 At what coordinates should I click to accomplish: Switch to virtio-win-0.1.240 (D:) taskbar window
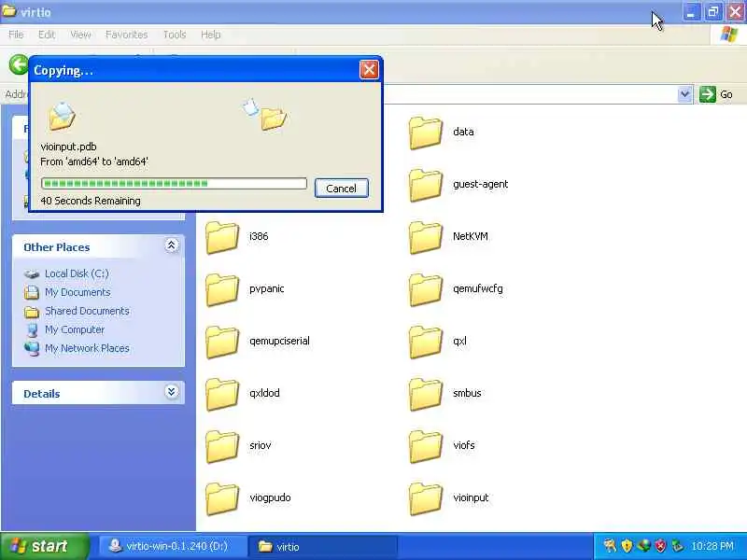click(173, 546)
